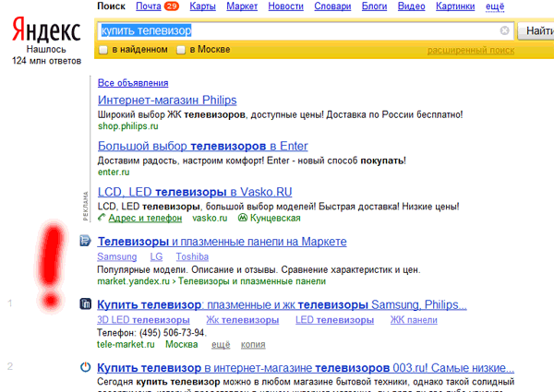Click 'Телефон: (495) 506-73-94' text
The image size is (554, 392).
click(152, 333)
